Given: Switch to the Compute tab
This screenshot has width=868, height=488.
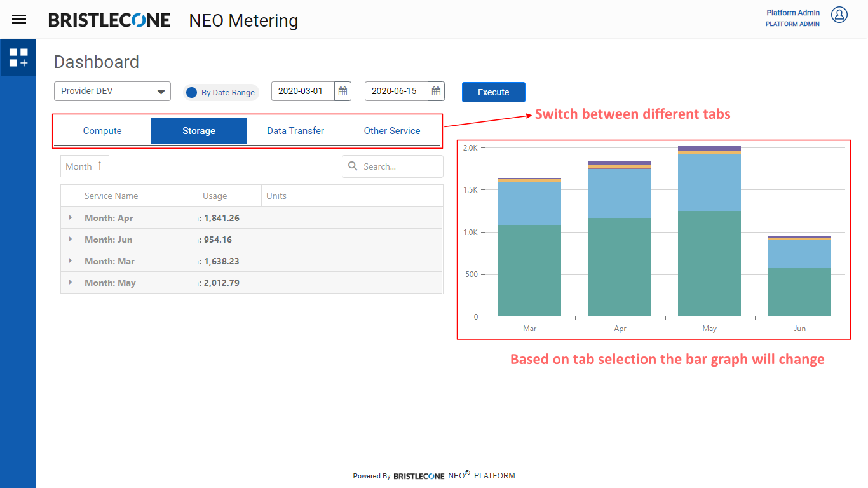Looking at the screenshot, I should [102, 131].
